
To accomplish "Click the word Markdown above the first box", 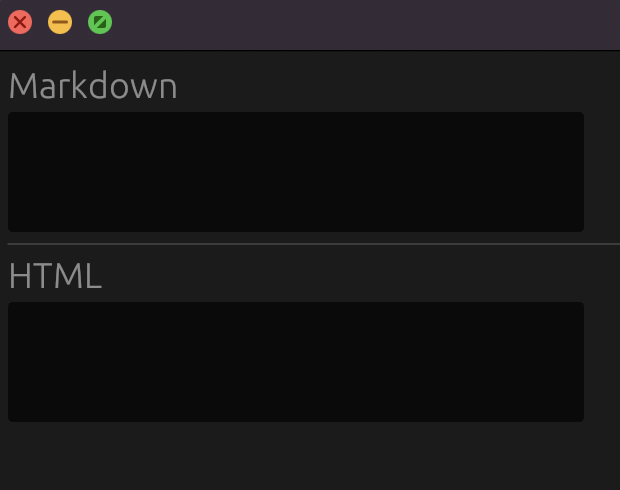I will tap(93, 85).
